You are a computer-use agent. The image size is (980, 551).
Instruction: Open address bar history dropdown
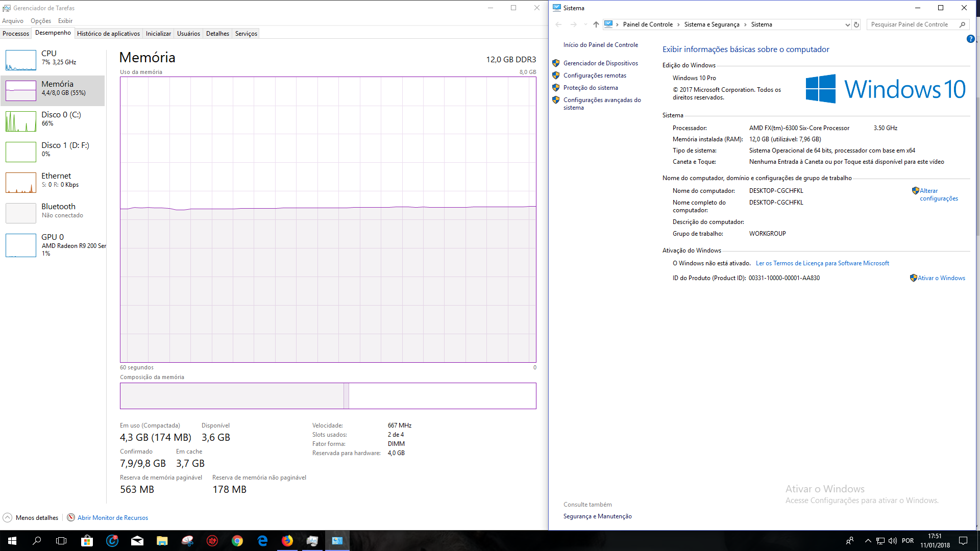pos(847,24)
